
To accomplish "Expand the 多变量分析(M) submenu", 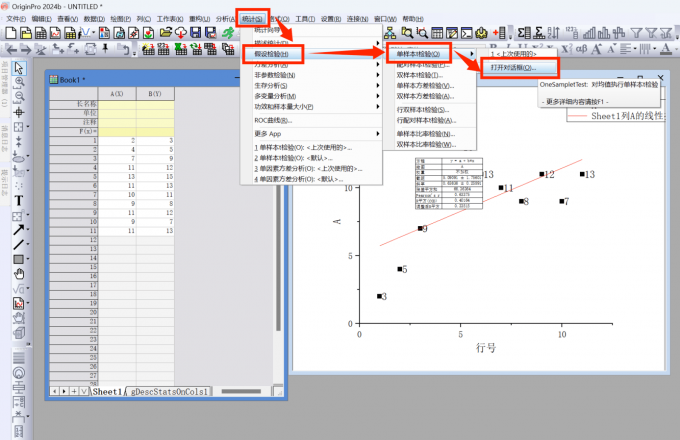I will pos(312,96).
